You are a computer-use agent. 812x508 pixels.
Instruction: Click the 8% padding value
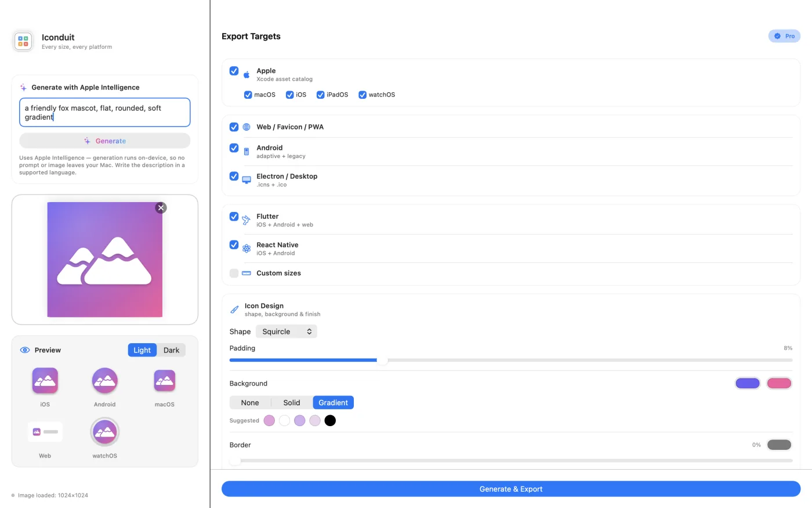click(788, 348)
